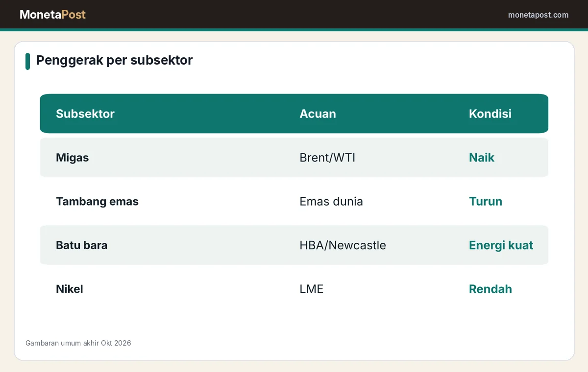Select the "Penggerak per subsektor" heading
588x372 pixels.
(x=114, y=60)
